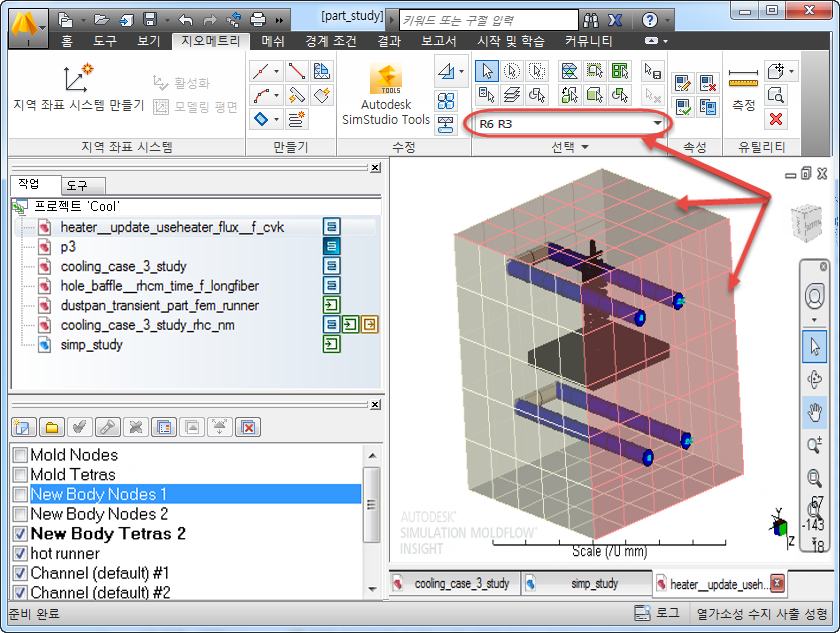Switch to simp_study document tab
This screenshot has height=633, width=840.
(587, 583)
